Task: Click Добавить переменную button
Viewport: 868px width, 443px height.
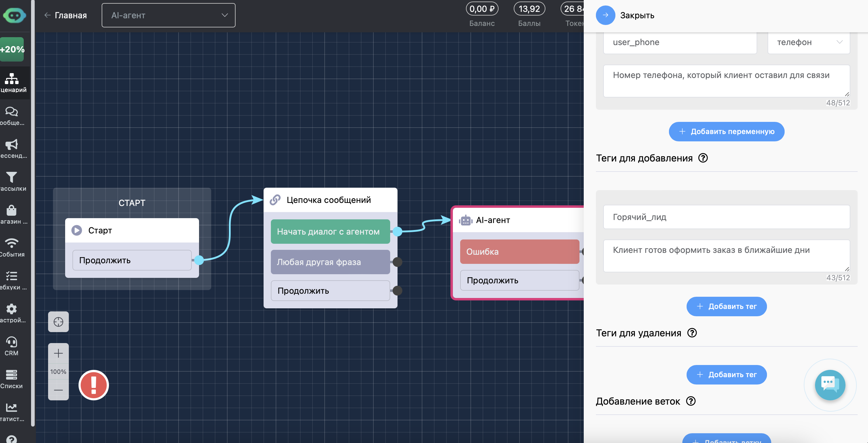Action: point(726,131)
